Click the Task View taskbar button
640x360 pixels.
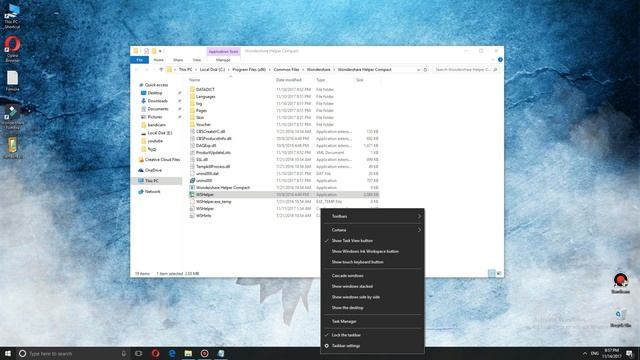coord(139,353)
